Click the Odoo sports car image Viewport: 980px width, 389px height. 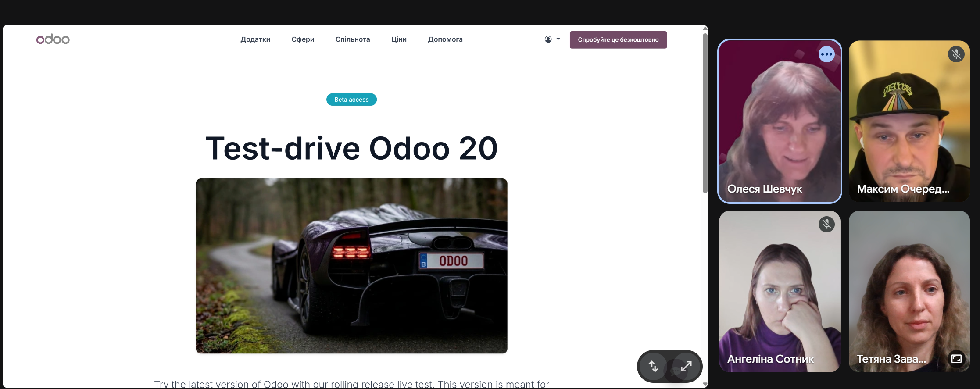click(351, 266)
